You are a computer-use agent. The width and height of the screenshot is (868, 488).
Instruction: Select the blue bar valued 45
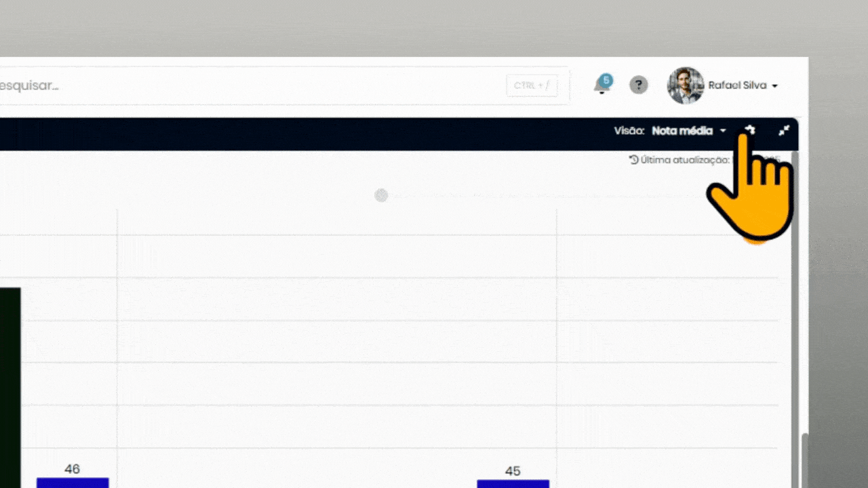pos(513,483)
